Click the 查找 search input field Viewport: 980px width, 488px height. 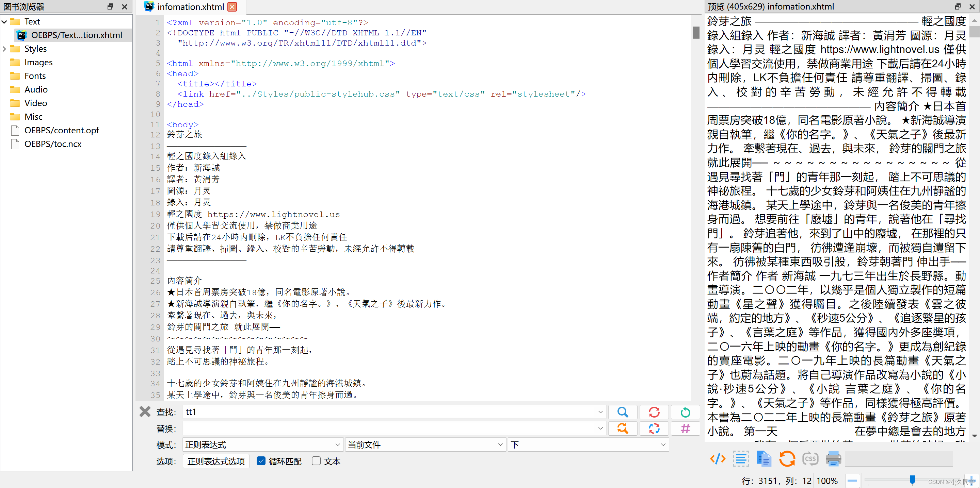(x=388, y=412)
